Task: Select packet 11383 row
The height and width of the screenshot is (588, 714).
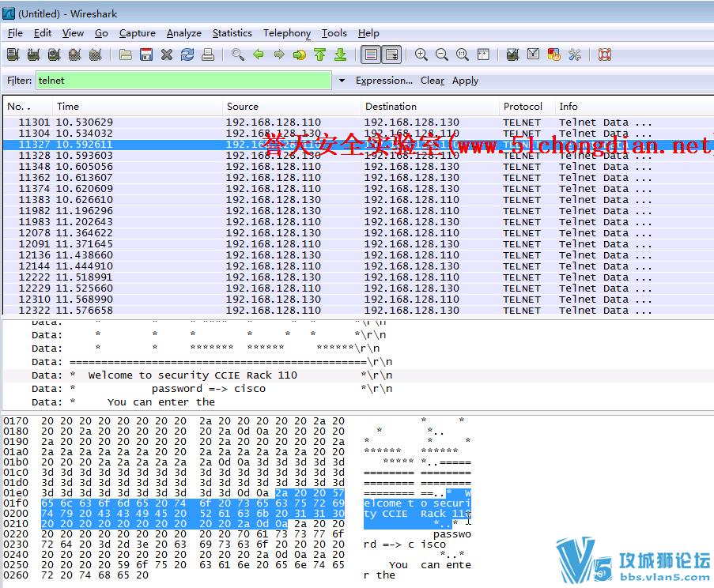Action: tap(358, 200)
